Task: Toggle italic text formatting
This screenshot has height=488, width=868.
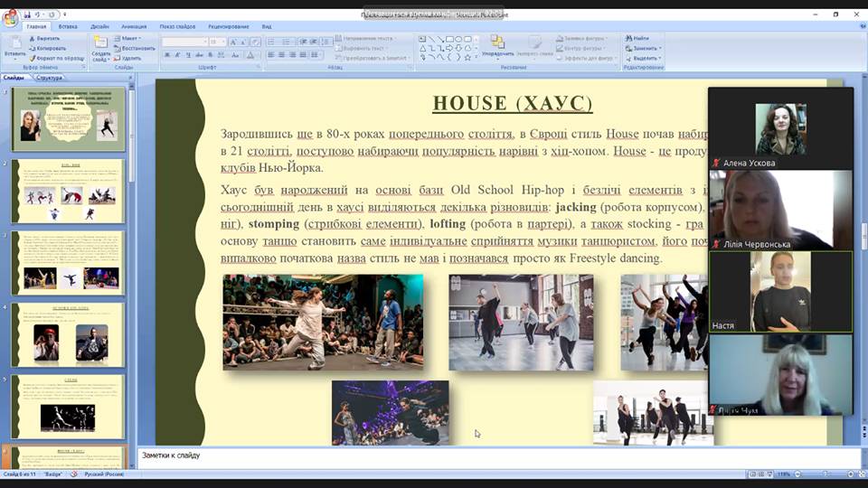Action: point(178,55)
